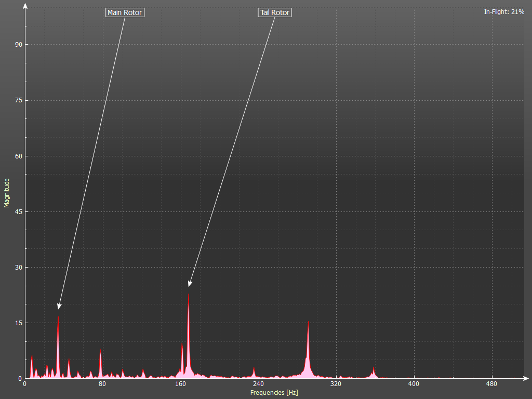Click the 320 tick label on frequency axis
532x399 pixels.
[336, 384]
